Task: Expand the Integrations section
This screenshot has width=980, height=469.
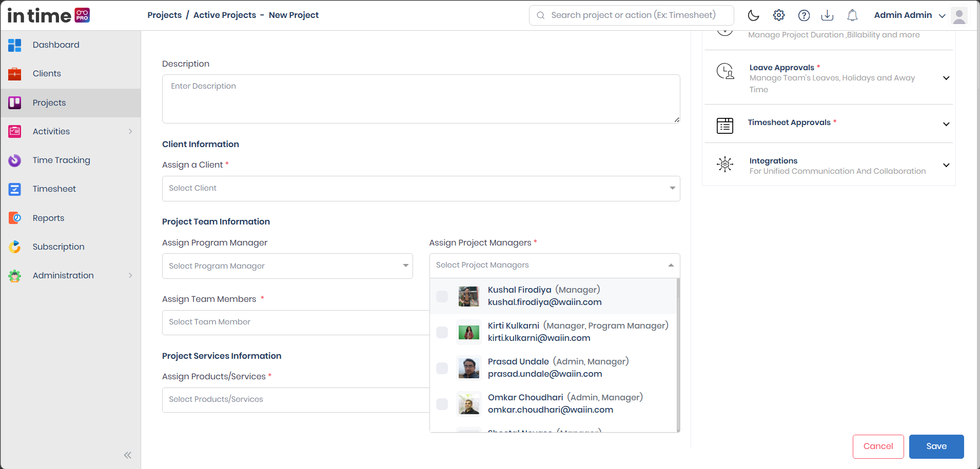Action: click(946, 165)
